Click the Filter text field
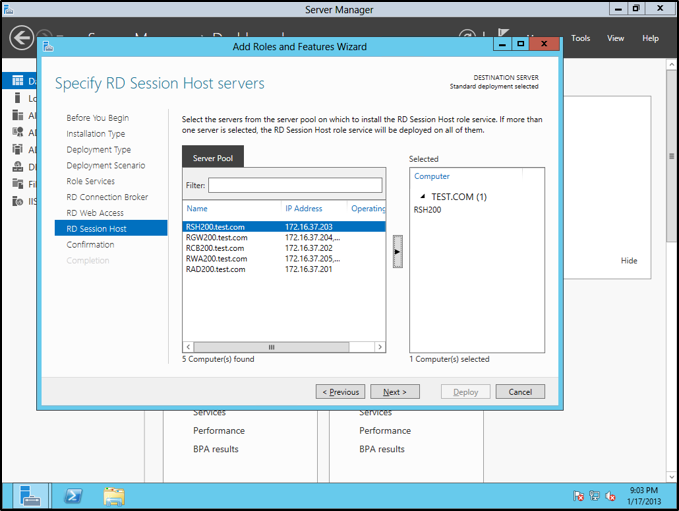This screenshot has width=679, height=511. [x=295, y=185]
